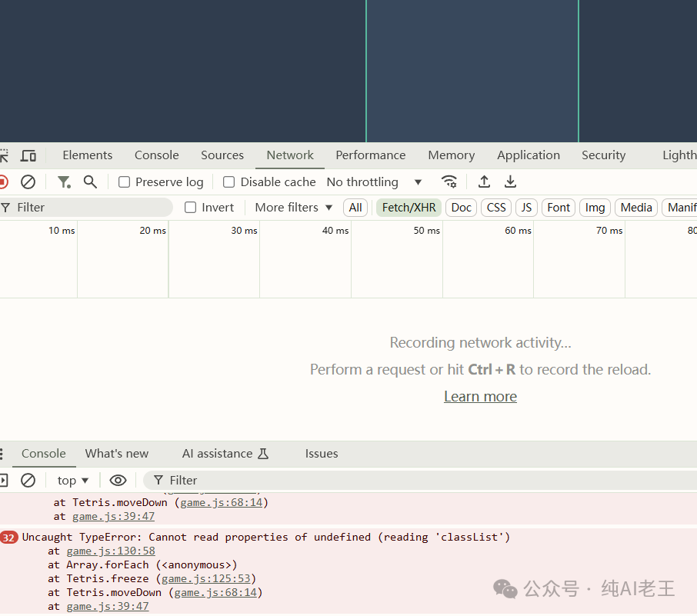Open the Issues drawer tab

(321, 454)
